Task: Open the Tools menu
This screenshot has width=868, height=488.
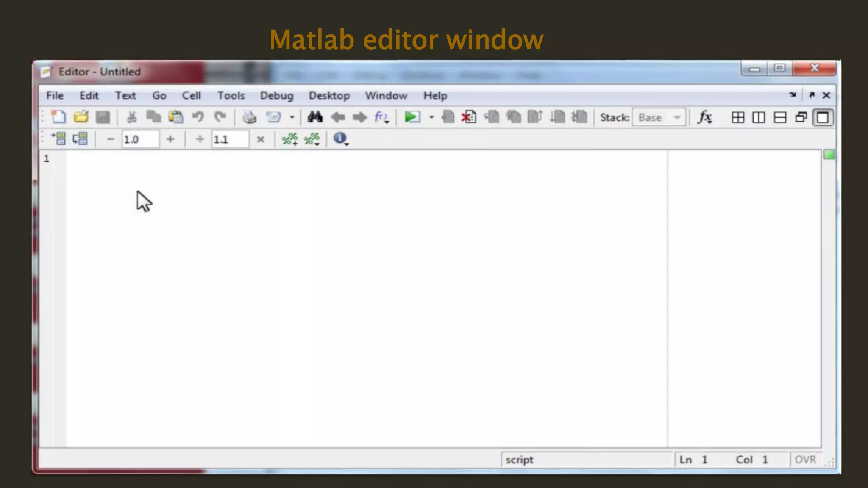Action: pos(231,96)
